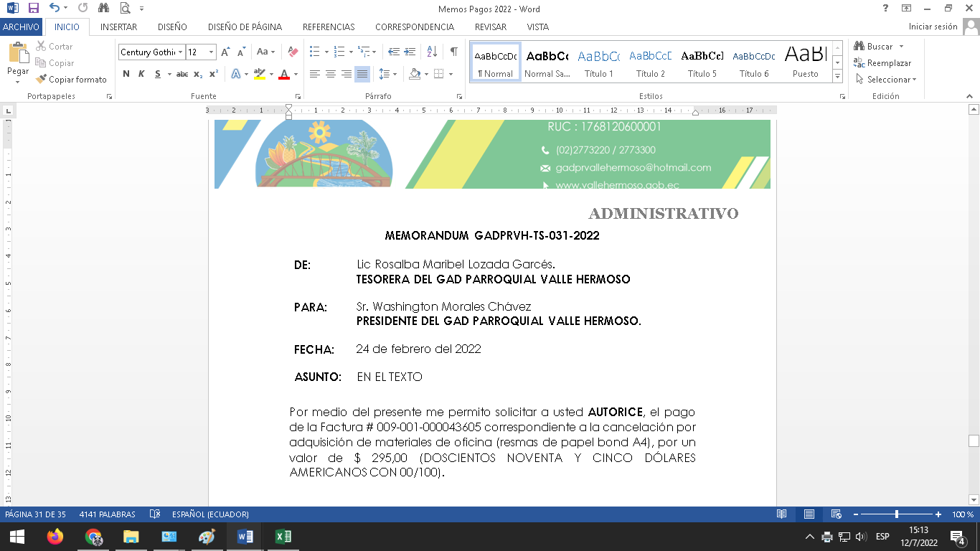Click the Save icon in quick access toolbar

pos(33,9)
